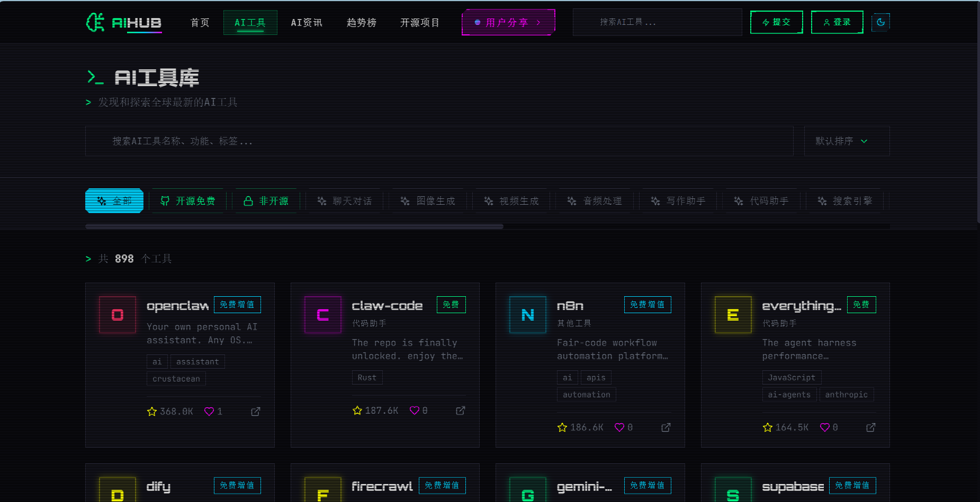Open openclaw external link icon
Screen dimensions: 980x502
point(256,412)
